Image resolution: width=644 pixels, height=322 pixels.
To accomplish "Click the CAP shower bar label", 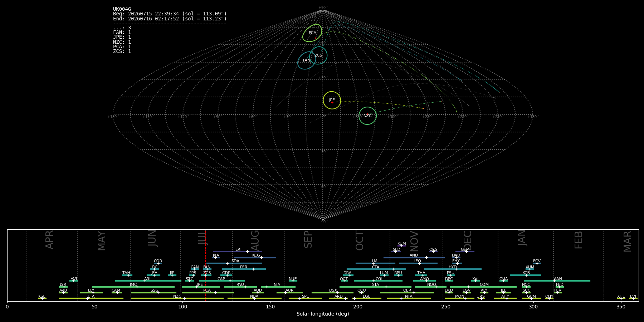I will point(221,279).
